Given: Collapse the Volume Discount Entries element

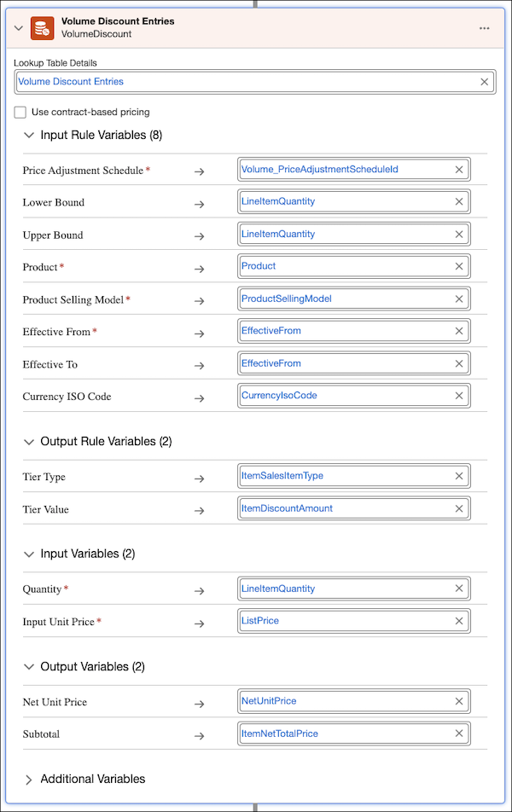Looking at the screenshot, I should tap(18, 28).
